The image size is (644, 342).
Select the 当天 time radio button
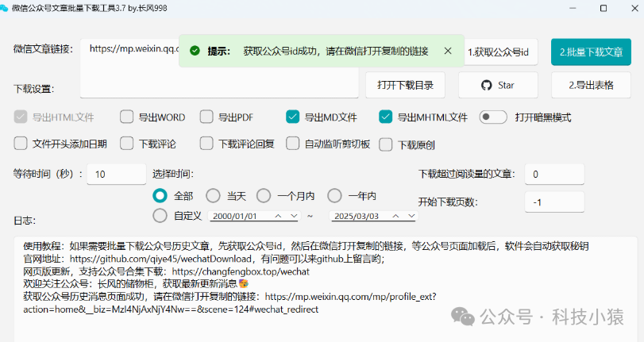coord(213,196)
